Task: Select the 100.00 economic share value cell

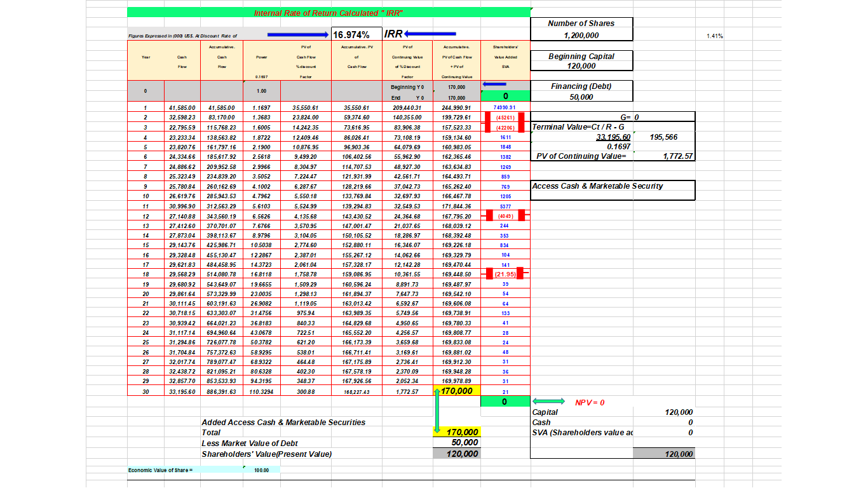Action: coord(261,470)
